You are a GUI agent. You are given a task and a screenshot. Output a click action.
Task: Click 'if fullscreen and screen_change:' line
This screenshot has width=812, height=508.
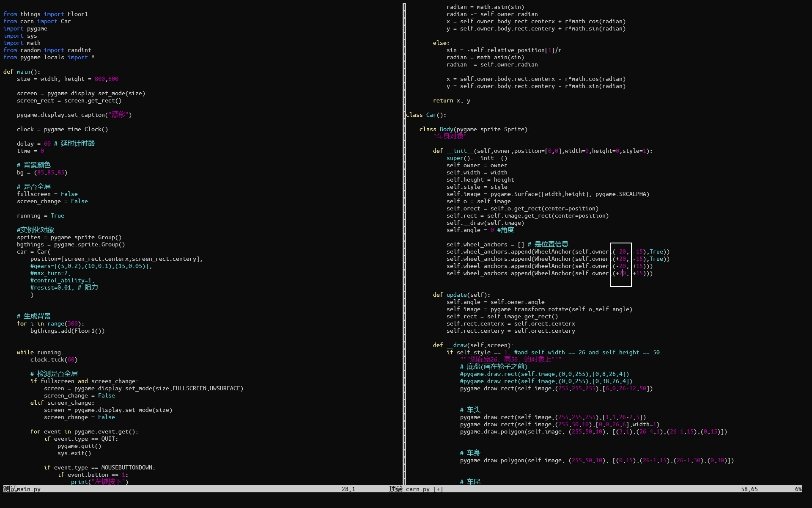pyautogui.click(x=85, y=381)
